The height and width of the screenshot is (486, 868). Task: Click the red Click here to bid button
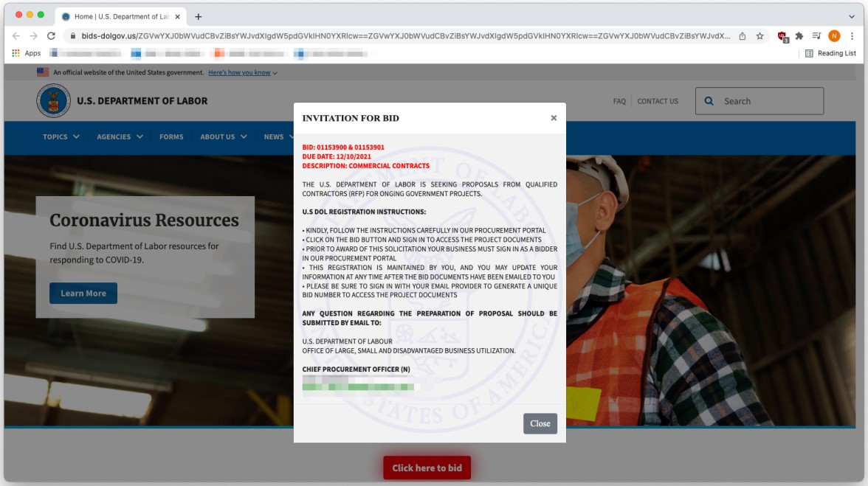(x=427, y=468)
